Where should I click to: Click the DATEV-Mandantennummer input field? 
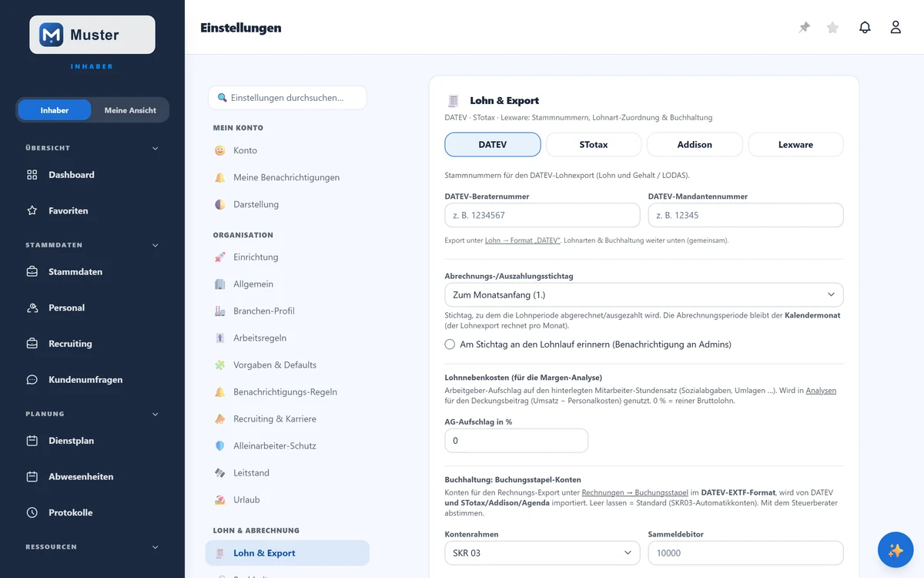(745, 215)
